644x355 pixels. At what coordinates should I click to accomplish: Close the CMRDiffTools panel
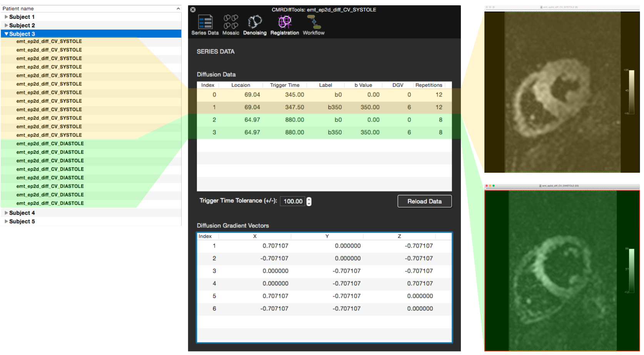[x=193, y=10]
